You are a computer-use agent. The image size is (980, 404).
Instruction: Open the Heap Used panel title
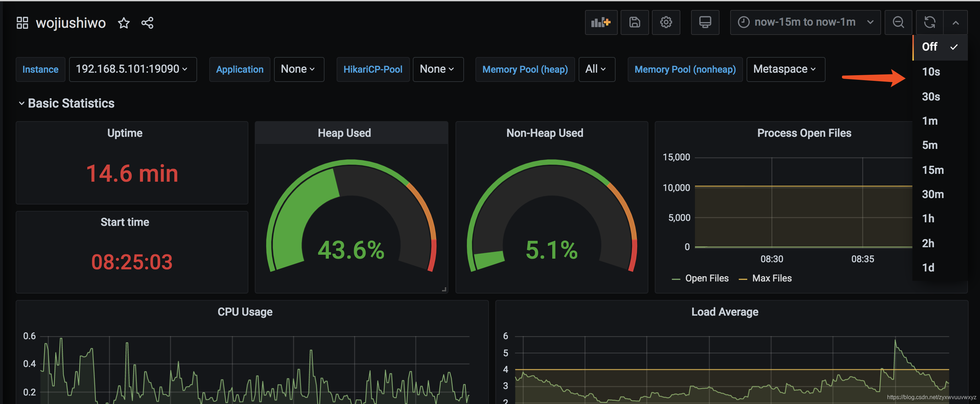click(344, 133)
